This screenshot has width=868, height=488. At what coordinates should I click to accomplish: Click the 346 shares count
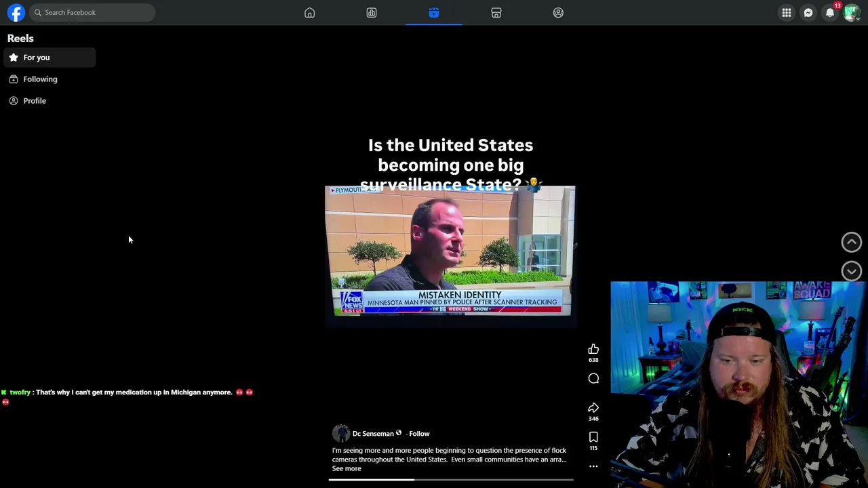593,418
